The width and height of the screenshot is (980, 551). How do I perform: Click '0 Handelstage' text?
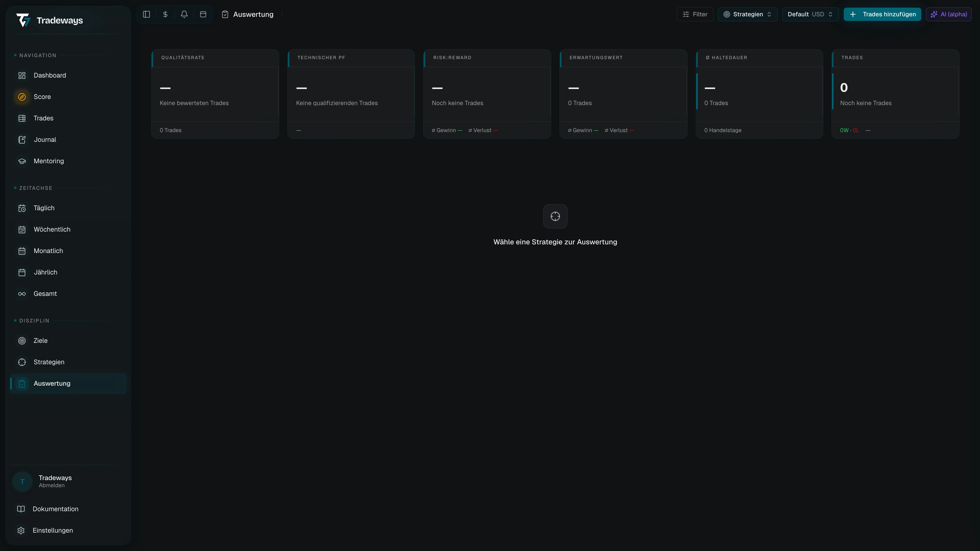[723, 130]
